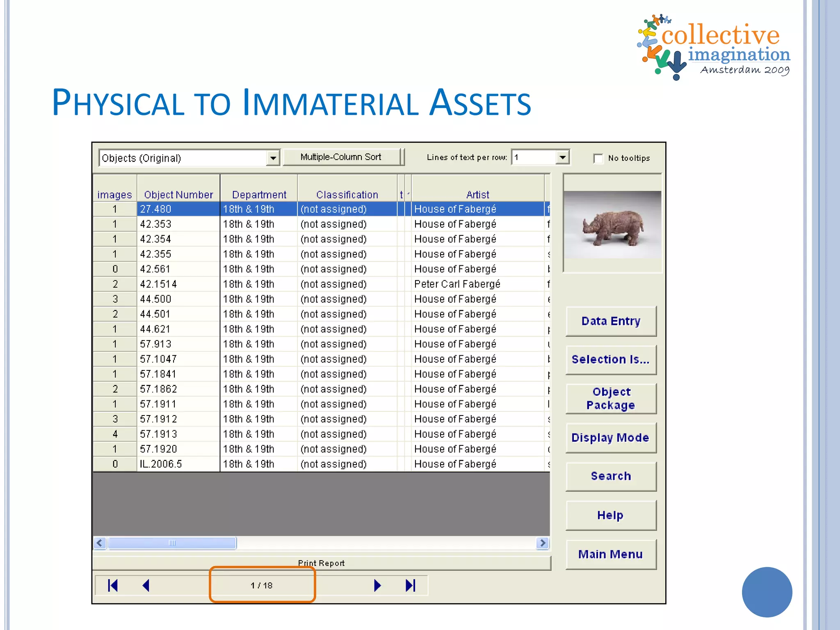840x630 pixels.
Task: Select object number 42.353
Action: (x=178, y=224)
